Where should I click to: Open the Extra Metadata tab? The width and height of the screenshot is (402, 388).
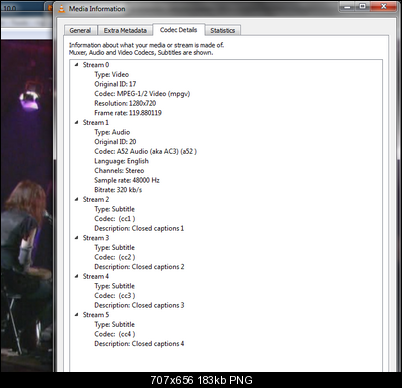pyautogui.click(x=125, y=30)
